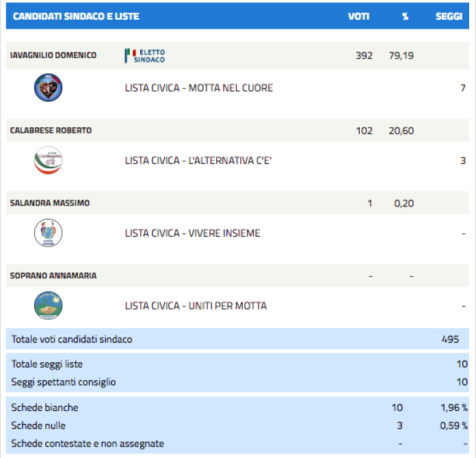Viewport: 476px width, 458px height.
Task: Click the Schede nulle percentage 0,59 %
Action: click(454, 425)
